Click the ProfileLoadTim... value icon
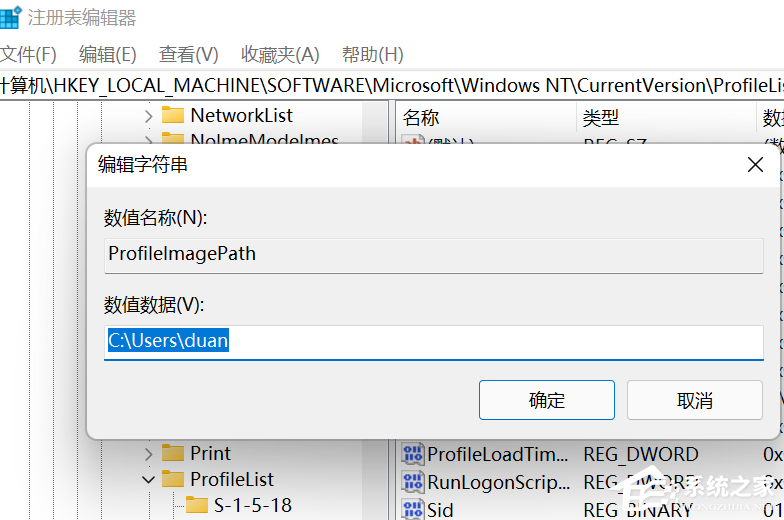Screen dimensions: 784x520 click(412, 454)
